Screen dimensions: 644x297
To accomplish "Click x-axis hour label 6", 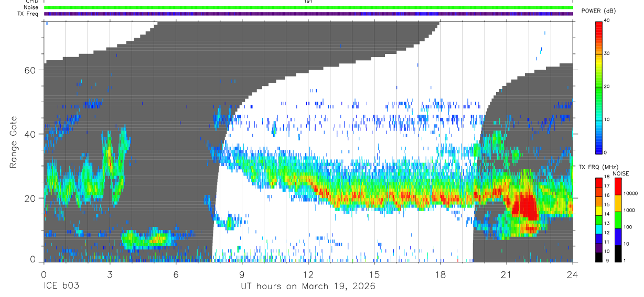I will 176,274.
